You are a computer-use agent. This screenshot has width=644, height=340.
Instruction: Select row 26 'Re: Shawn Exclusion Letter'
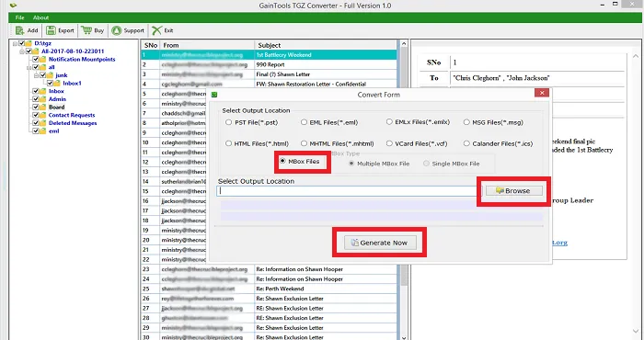tap(269, 299)
